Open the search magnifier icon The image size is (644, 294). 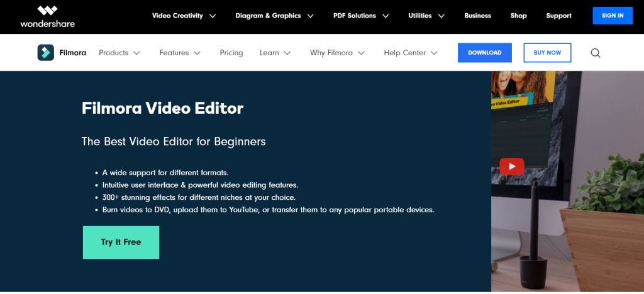coord(596,53)
